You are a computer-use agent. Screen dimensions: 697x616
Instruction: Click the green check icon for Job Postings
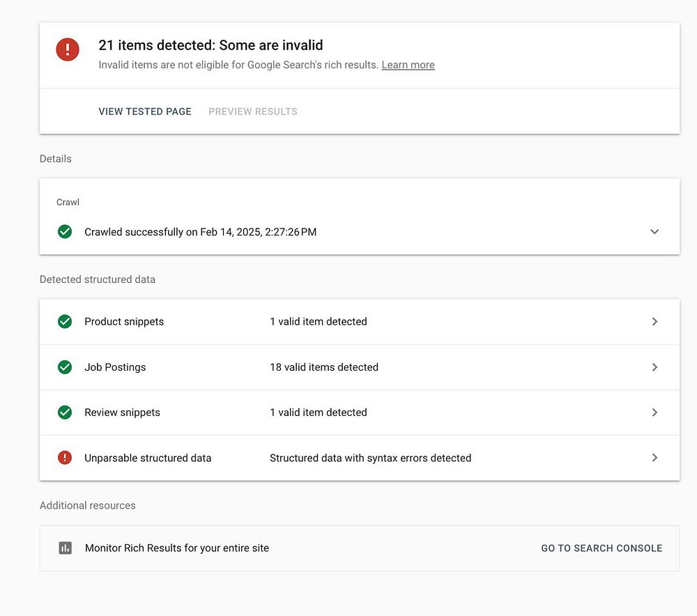pos(65,367)
